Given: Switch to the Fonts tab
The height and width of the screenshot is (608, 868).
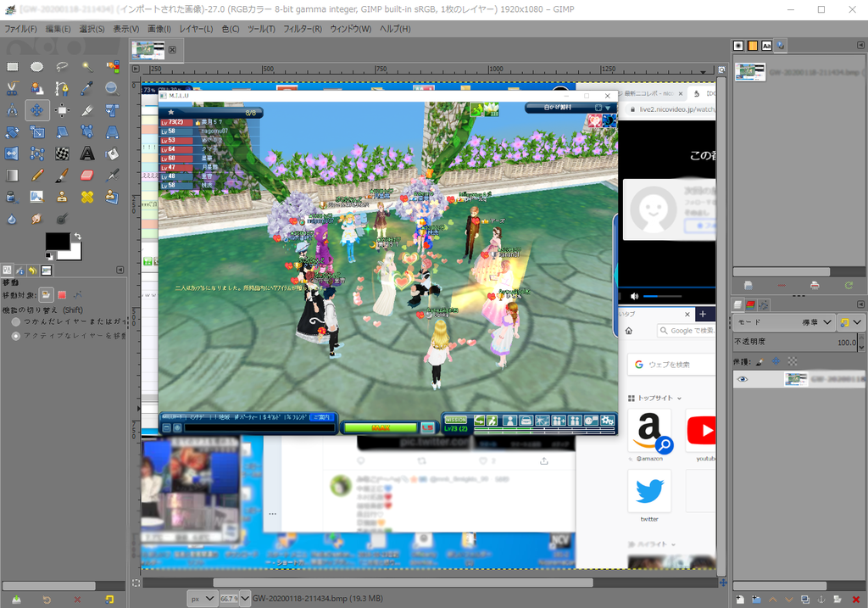Looking at the screenshot, I should (x=766, y=46).
